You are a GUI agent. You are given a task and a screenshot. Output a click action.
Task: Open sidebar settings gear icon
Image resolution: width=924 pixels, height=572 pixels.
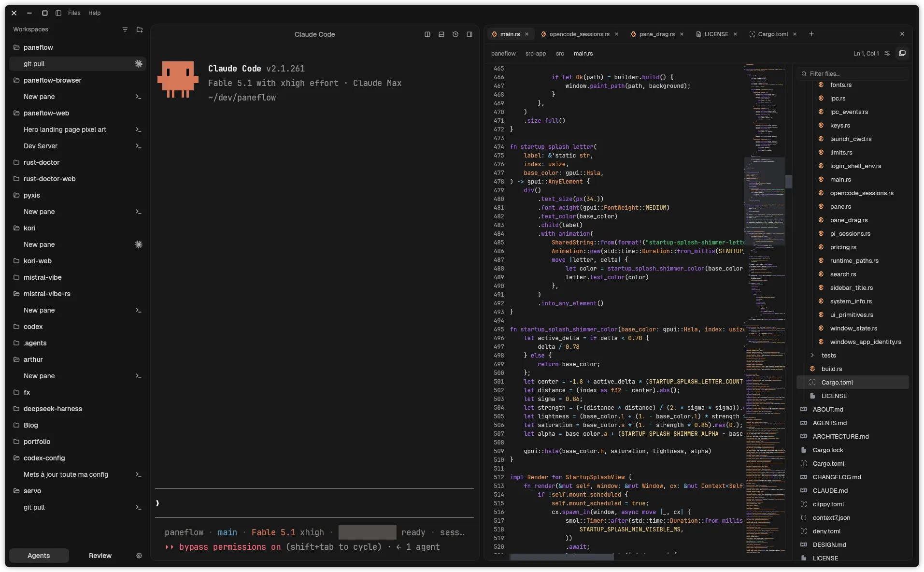[139, 556]
